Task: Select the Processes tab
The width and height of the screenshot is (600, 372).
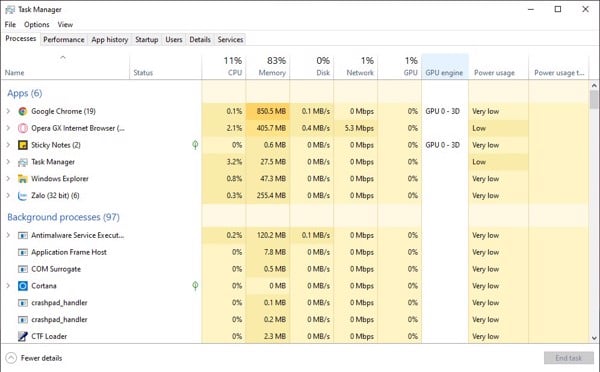Action: click(21, 39)
